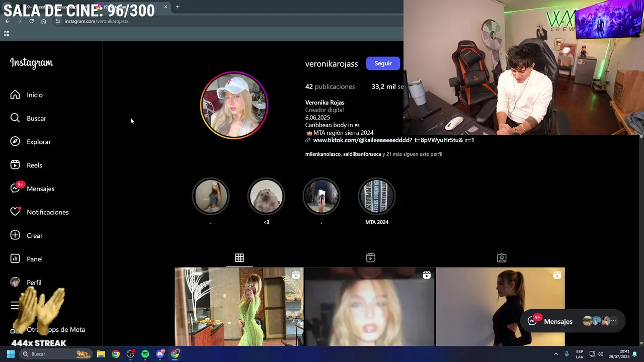
Task: Switch to the tagged photos tab
Action: tap(502, 258)
